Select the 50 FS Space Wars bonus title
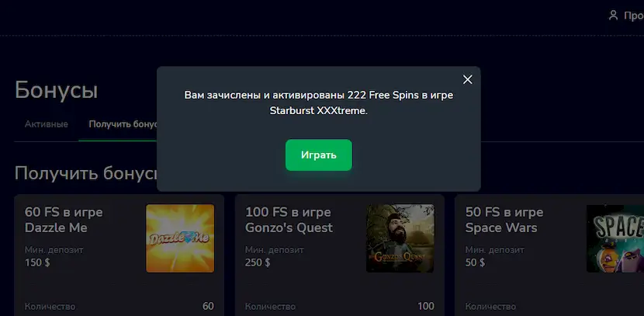Viewport: 644px width, 316px height. click(504, 220)
